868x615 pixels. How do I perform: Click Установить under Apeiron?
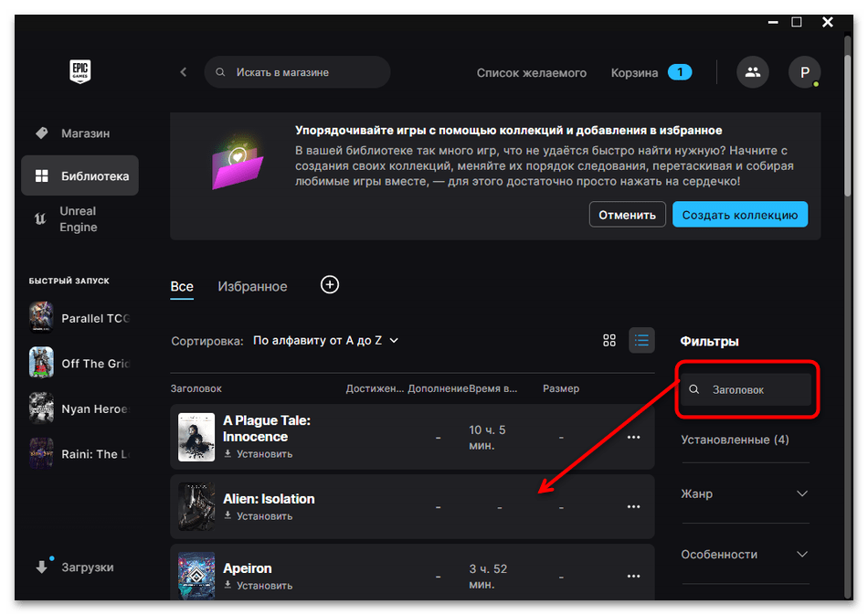259,586
